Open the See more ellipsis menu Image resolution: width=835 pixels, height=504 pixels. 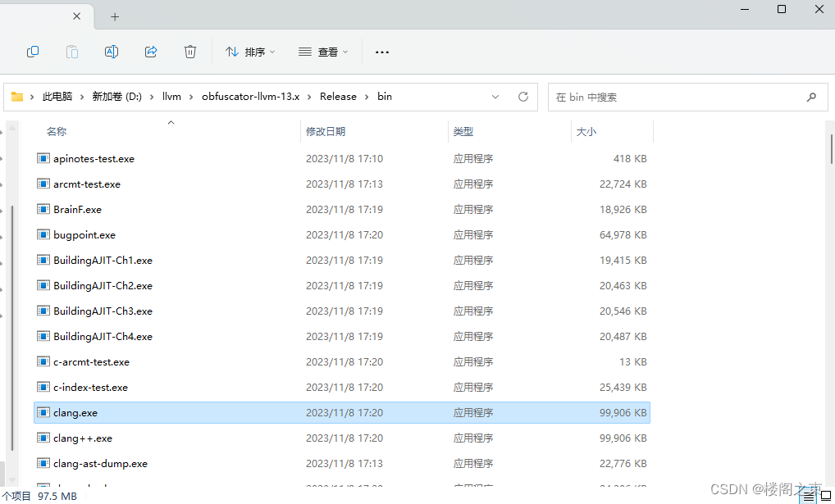(381, 52)
